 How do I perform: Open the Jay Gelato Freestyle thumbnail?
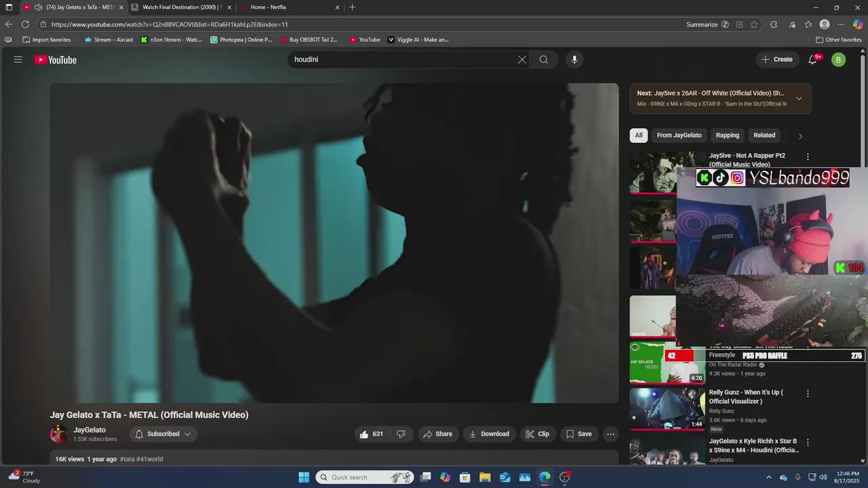click(x=667, y=363)
